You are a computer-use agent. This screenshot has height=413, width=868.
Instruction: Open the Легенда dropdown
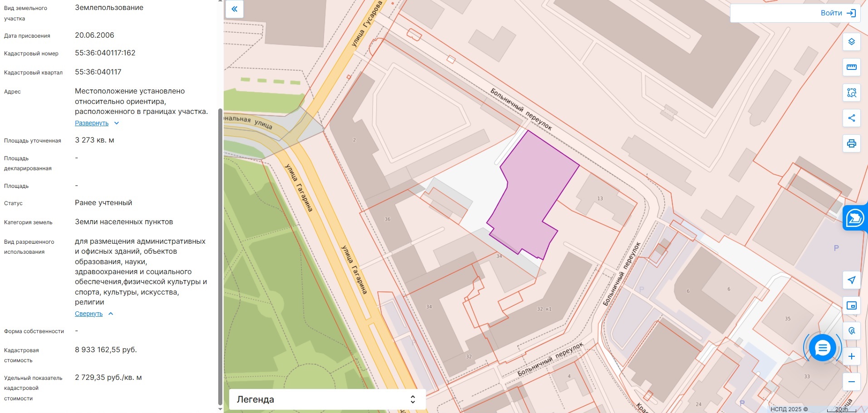tap(327, 399)
